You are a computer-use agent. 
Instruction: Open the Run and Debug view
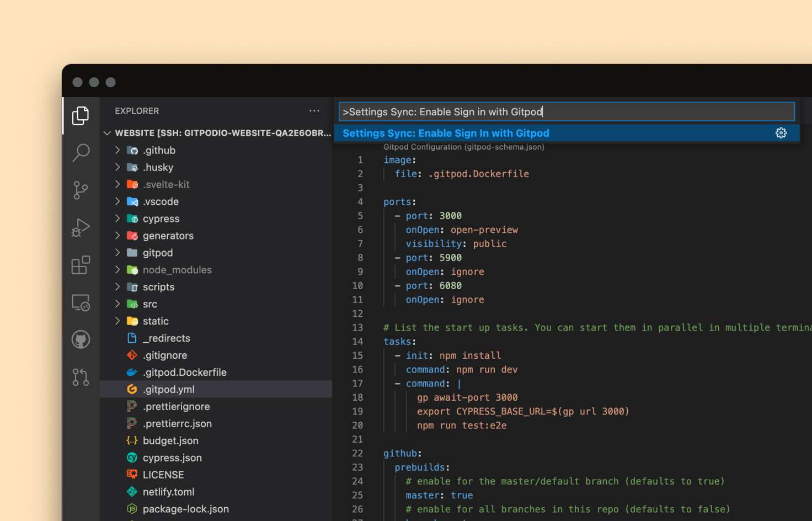pos(81,227)
